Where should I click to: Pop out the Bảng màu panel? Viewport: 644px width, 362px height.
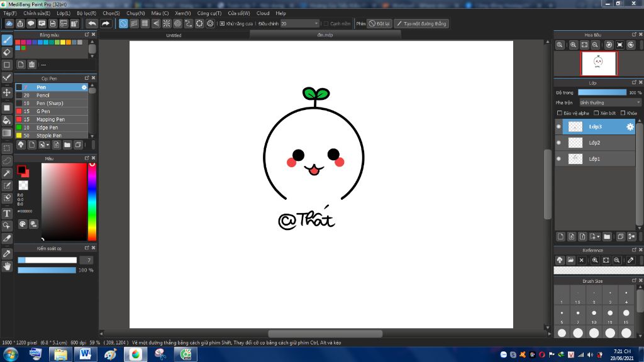tap(87, 35)
